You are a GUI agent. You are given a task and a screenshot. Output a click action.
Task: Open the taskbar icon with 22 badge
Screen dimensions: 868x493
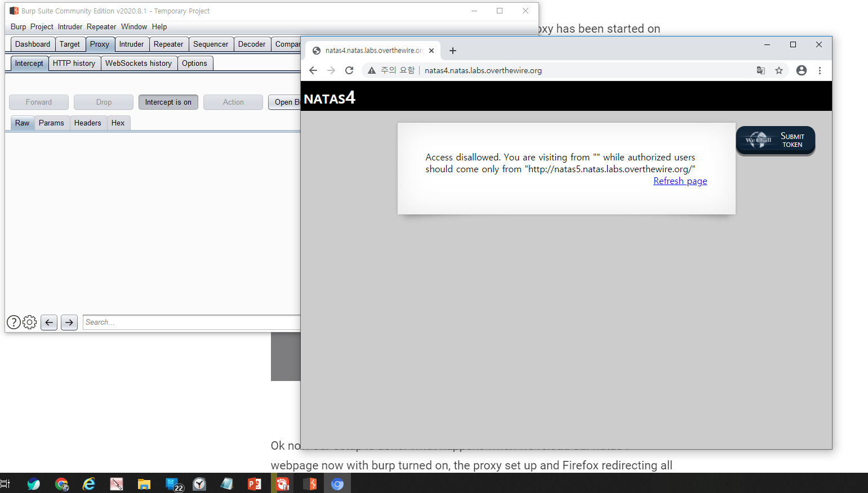coord(174,484)
